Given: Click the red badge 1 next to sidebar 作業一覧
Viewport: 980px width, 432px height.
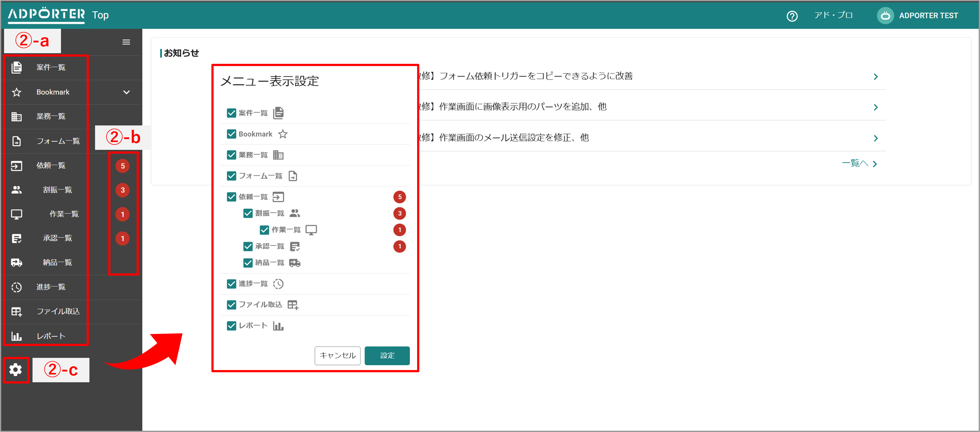Looking at the screenshot, I should (123, 214).
